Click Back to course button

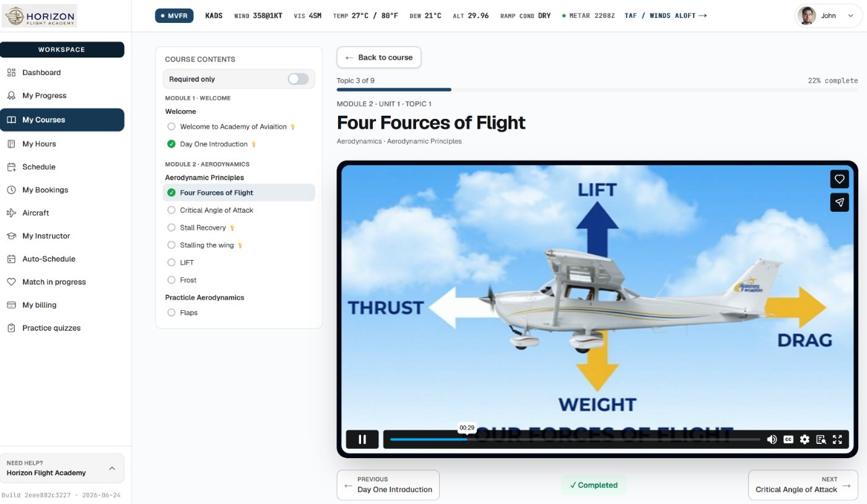click(x=379, y=58)
